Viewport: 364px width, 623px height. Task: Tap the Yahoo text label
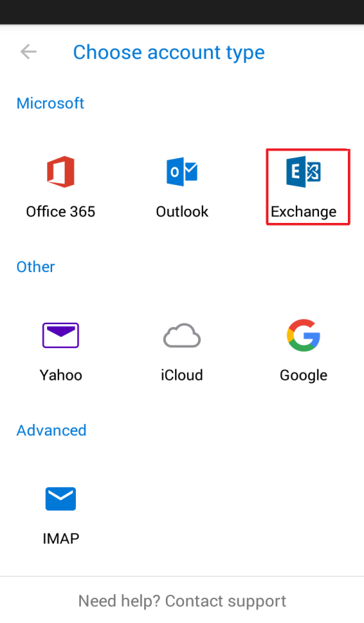[60, 375]
